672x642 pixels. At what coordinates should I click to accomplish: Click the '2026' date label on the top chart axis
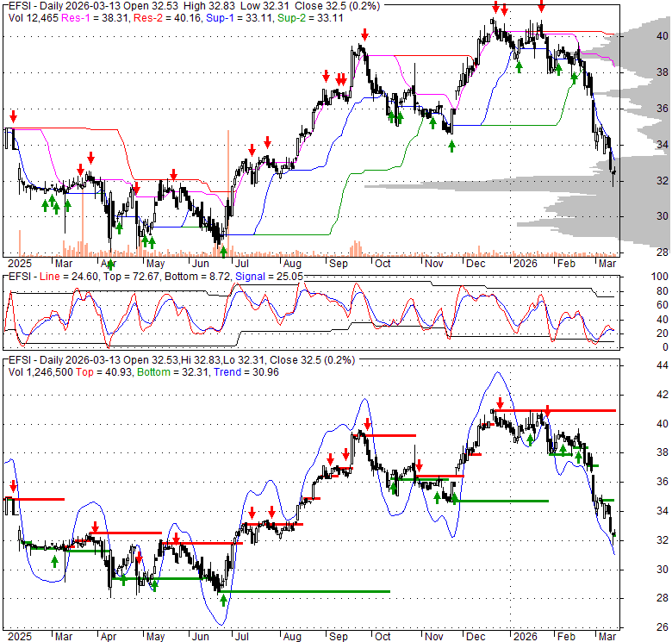[x=525, y=264]
